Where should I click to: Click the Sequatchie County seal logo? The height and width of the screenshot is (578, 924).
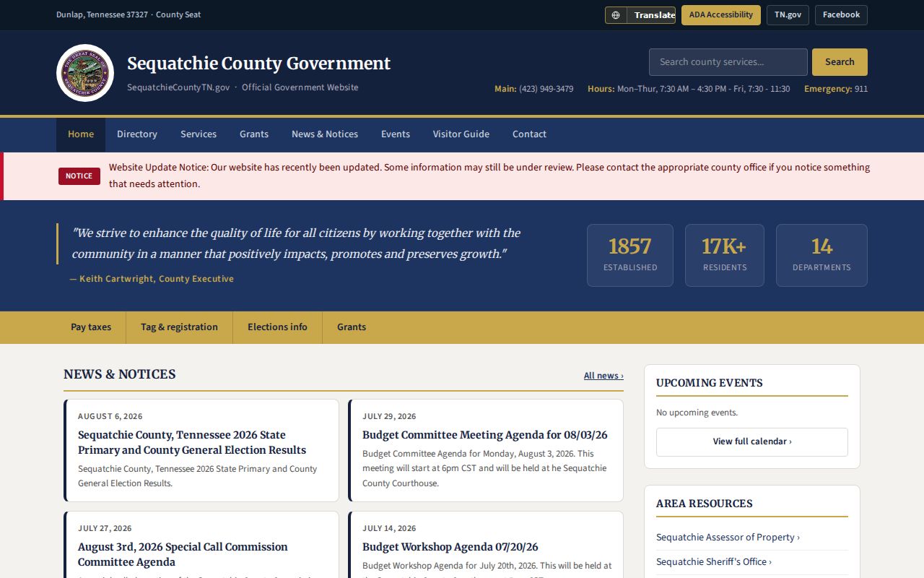point(85,73)
